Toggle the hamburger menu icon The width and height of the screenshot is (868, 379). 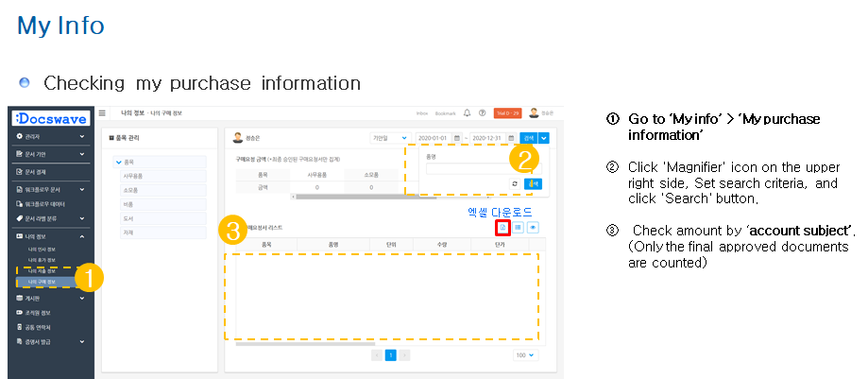(x=102, y=113)
